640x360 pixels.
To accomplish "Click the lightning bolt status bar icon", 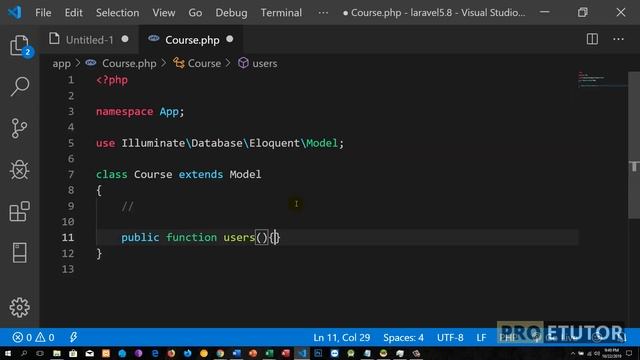I will point(73,338).
